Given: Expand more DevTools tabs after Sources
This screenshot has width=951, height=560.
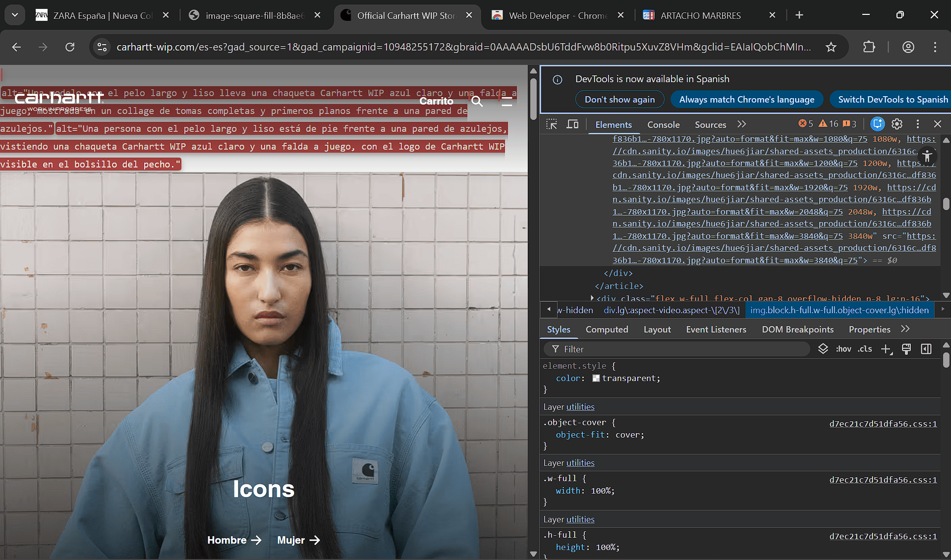Looking at the screenshot, I should pos(741,124).
